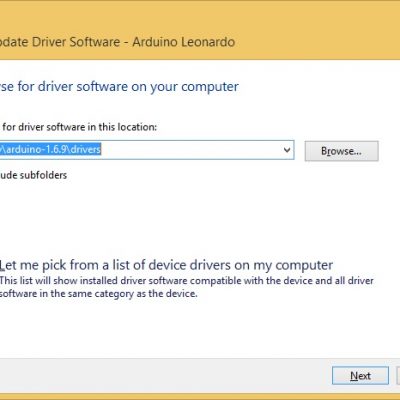Viewport: 400px width, 400px height.
Task: Open "Let me pick from a list" option
Action: [x=166, y=265]
